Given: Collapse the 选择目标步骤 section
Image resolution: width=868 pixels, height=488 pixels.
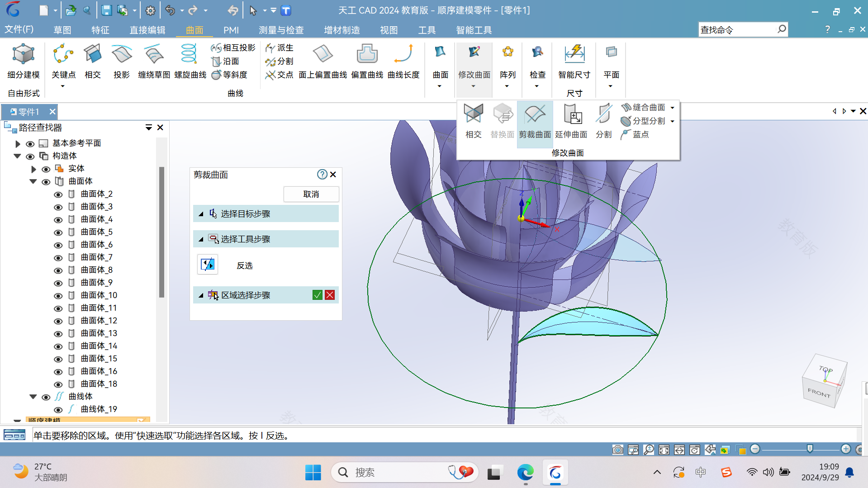Looking at the screenshot, I should [201, 214].
